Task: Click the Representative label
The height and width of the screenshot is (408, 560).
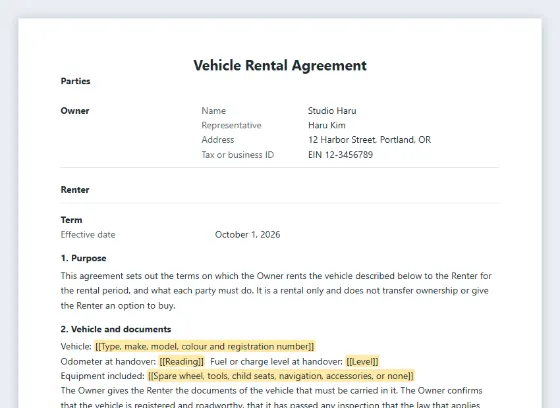Action: [231, 125]
